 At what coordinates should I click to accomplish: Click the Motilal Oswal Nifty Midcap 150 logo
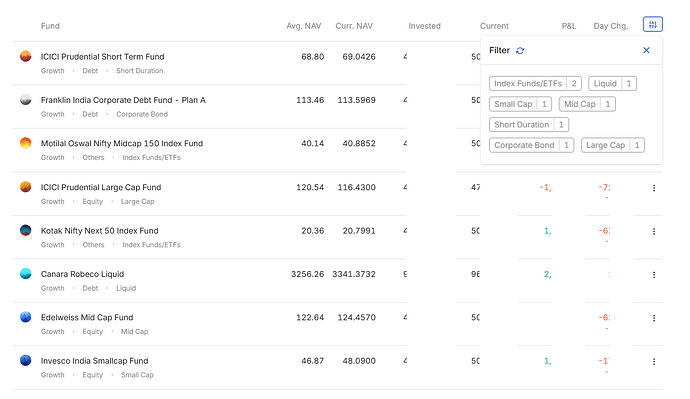[26, 143]
